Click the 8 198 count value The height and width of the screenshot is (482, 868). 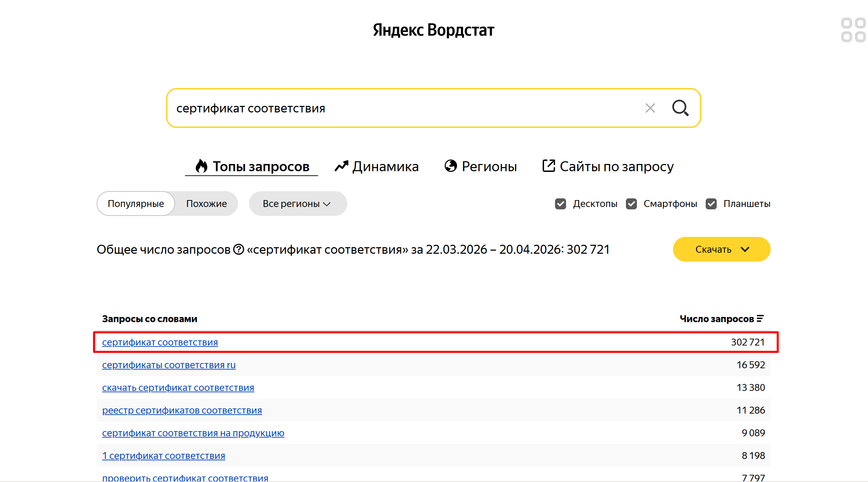[753, 456]
